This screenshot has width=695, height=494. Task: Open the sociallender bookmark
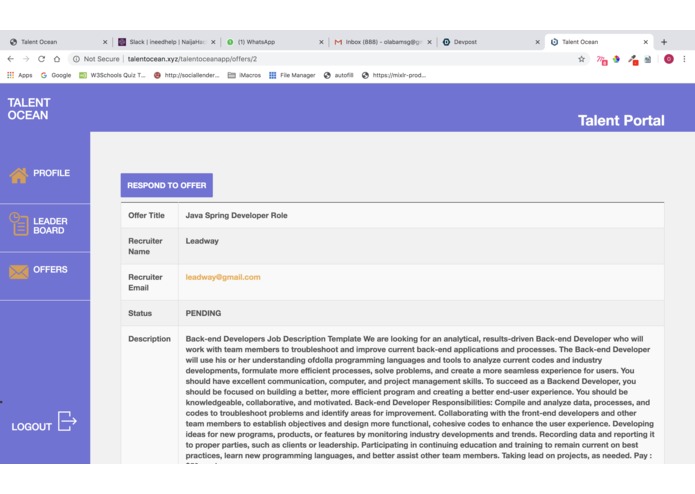(187, 75)
